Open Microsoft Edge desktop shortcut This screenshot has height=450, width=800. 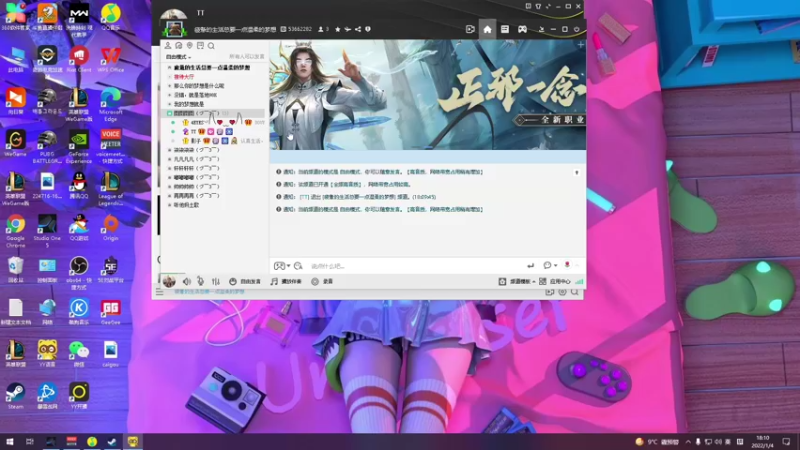point(111,105)
